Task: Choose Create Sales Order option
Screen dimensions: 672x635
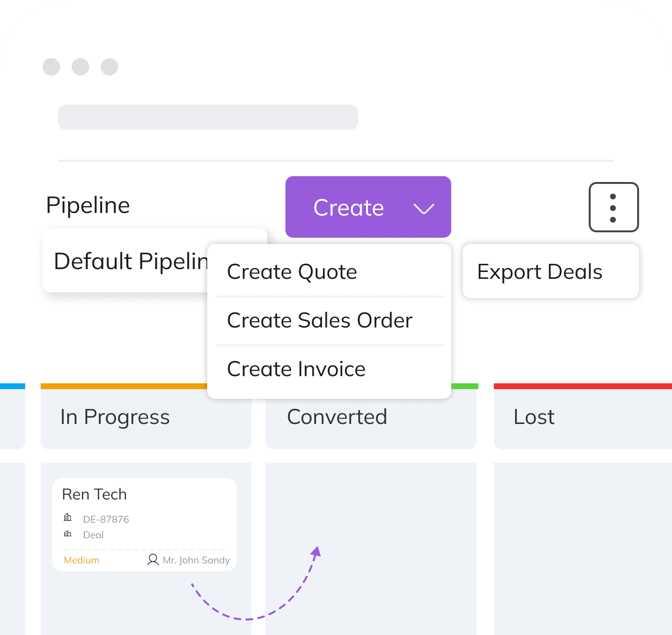Action: 320,320
